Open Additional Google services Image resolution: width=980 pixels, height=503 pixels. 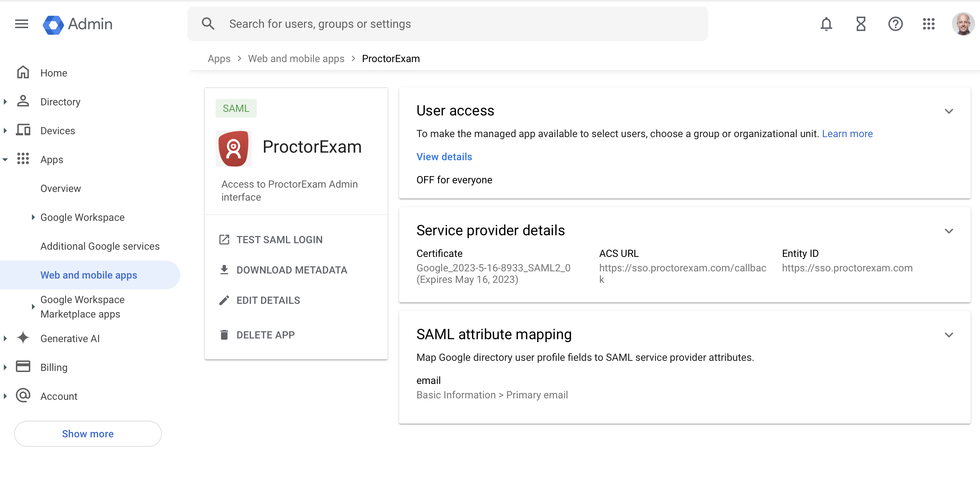point(100,246)
